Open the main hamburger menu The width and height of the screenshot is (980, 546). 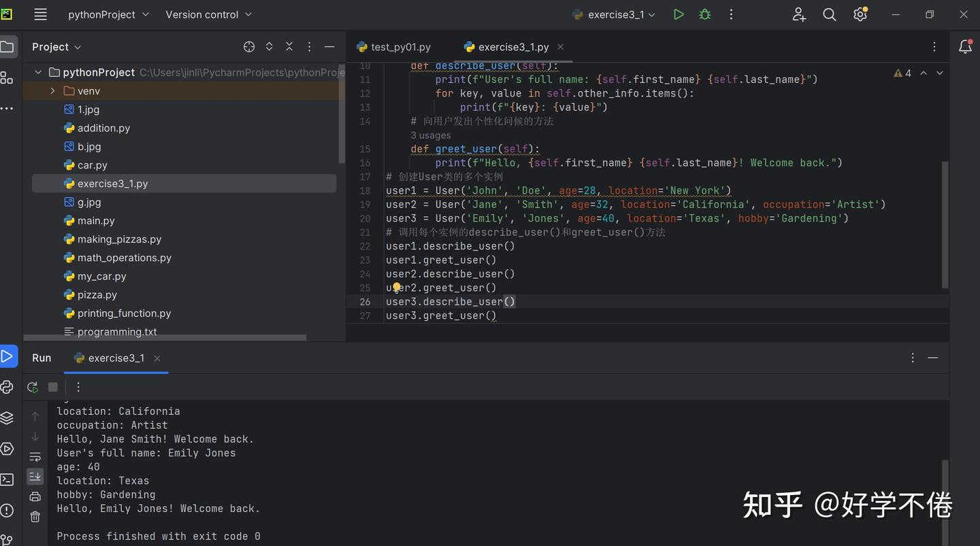[x=40, y=14]
